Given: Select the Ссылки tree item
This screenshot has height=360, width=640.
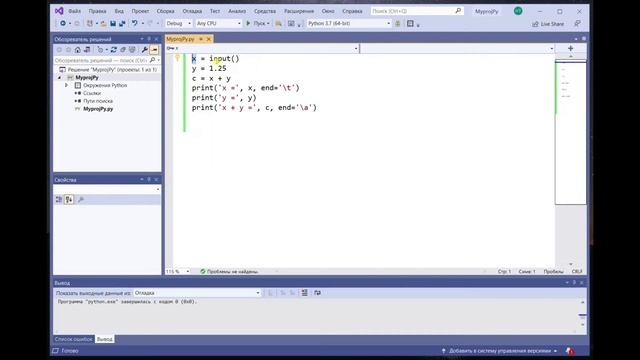Looking at the screenshot, I should (x=92, y=93).
